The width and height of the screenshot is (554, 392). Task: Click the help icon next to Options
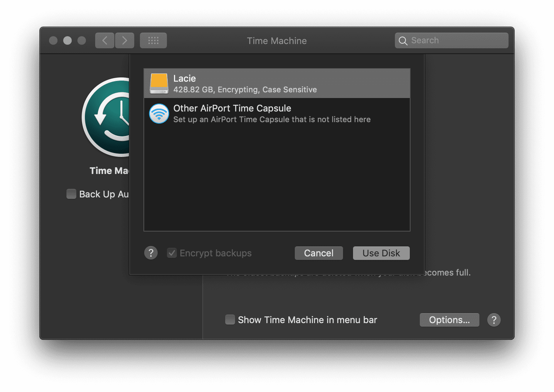pos(494,320)
